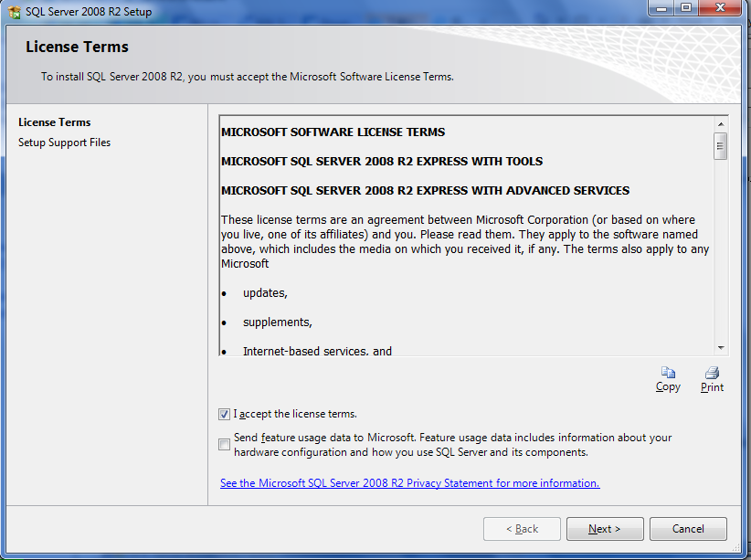Image resolution: width=751 pixels, height=560 pixels.
Task: Click the 'MICROSOFT SOFTWARE LICENSE TERMS' heading text
Action: point(333,132)
